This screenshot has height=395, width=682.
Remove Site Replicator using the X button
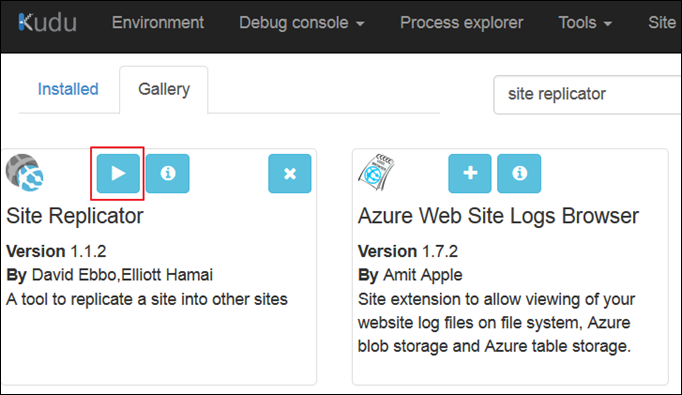click(x=290, y=173)
